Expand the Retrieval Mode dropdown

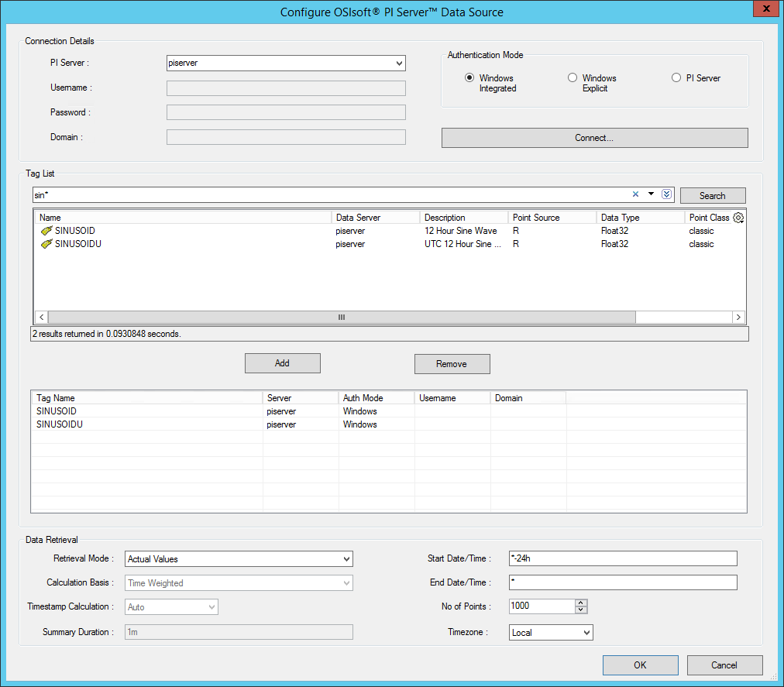[x=346, y=558]
